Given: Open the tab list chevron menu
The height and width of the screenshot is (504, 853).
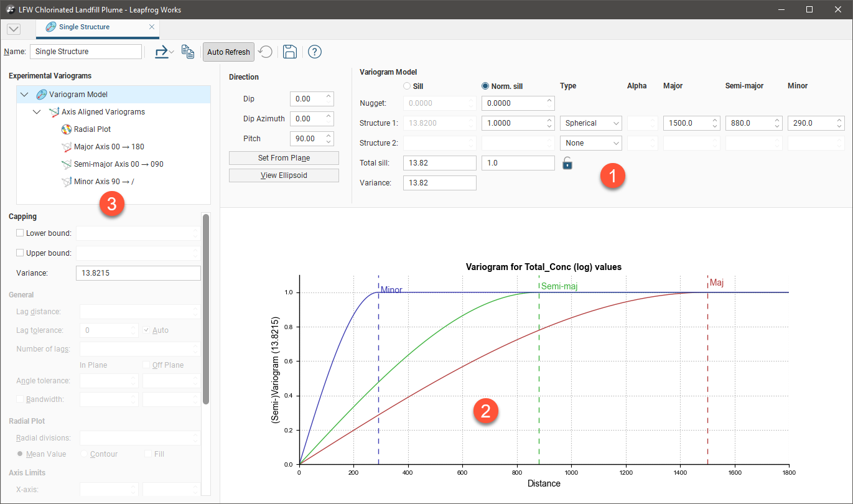Looking at the screenshot, I should (14, 29).
